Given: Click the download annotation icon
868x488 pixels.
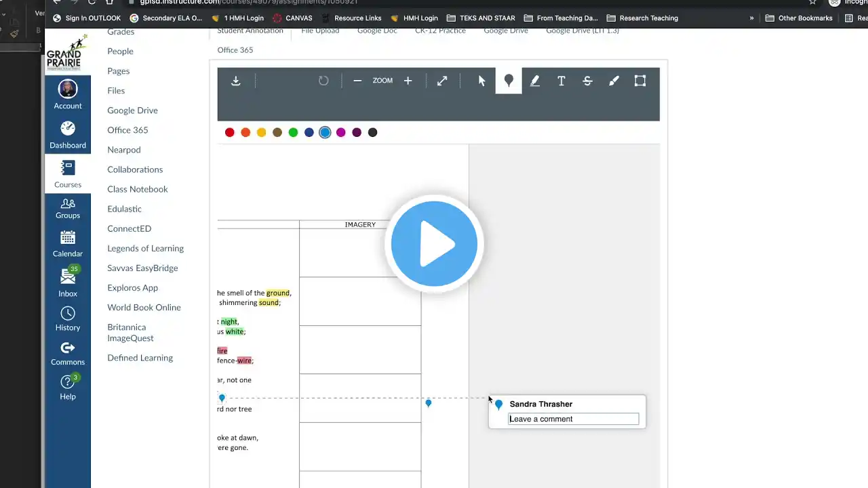Looking at the screenshot, I should click(236, 81).
